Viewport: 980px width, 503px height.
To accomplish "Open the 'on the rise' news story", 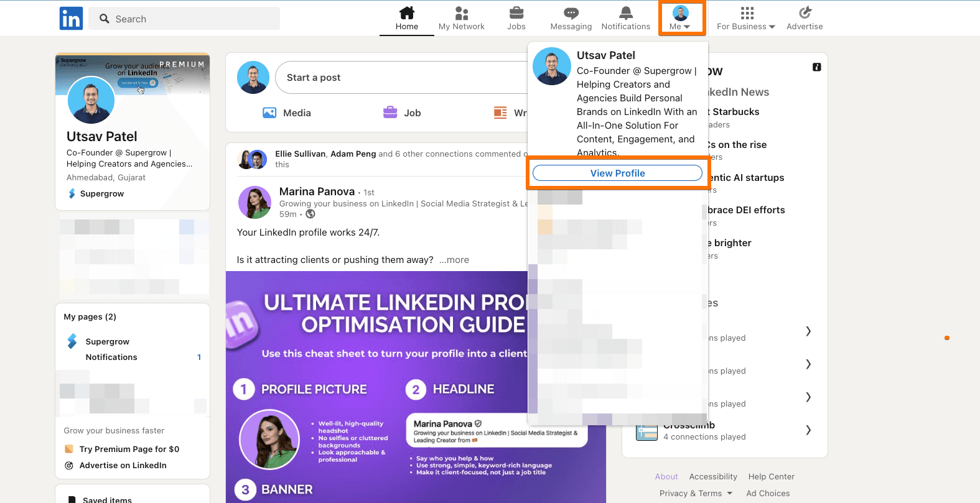I will (738, 145).
